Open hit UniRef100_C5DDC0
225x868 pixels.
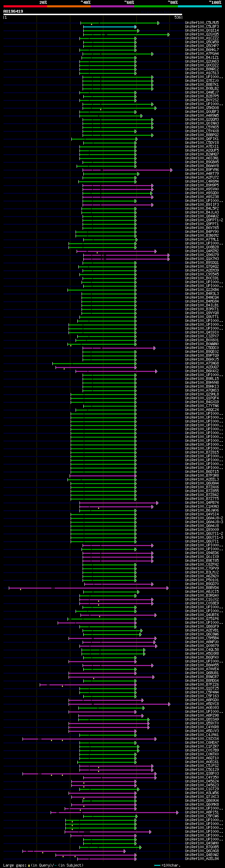pyautogui.click(x=202, y=348)
